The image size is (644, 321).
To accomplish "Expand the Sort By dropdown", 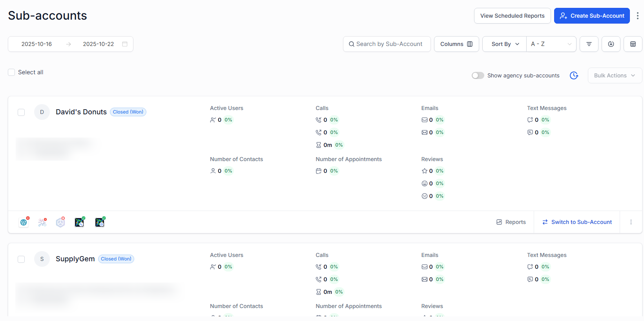I will tap(505, 44).
